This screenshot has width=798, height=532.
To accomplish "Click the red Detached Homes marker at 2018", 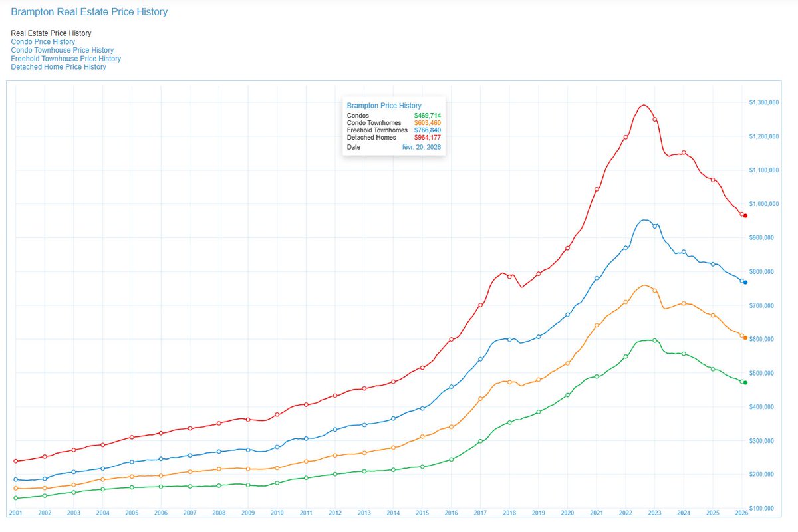I will (x=509, y=276).
